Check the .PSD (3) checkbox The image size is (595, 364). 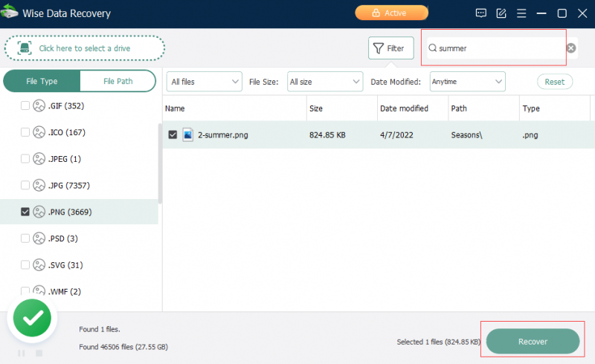[25, 238]
